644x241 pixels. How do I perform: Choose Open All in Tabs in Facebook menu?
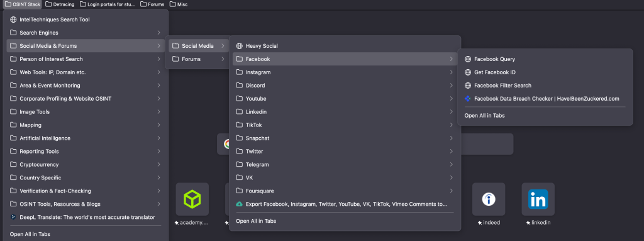545,116
